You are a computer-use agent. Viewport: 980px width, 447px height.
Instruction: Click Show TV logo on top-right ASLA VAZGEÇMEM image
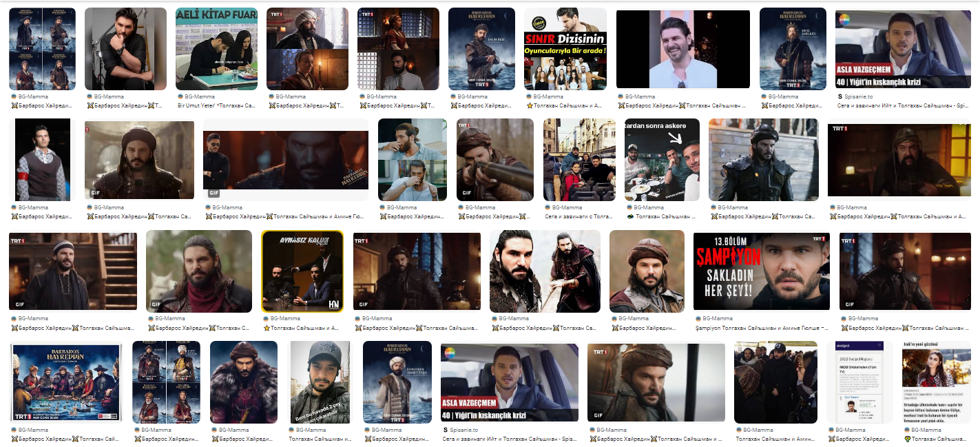[844, 19]
